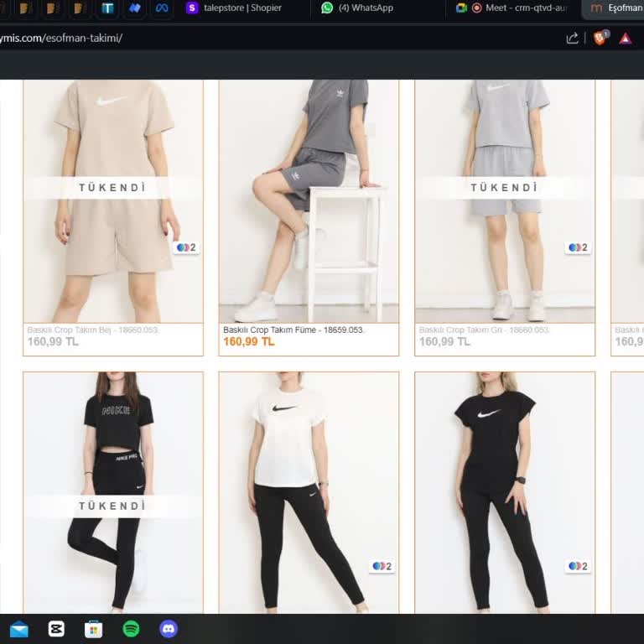The image size is (644, 644).
Task: Open the Baskılı Crop Takım Füme title link
Action: pyautogui.click(x=293, y=330)
